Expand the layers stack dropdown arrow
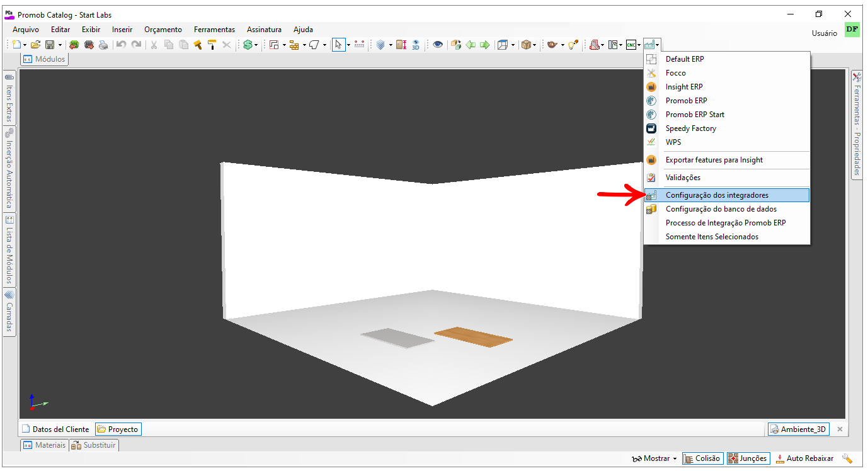Screen dimensions: 868x471 391,45
